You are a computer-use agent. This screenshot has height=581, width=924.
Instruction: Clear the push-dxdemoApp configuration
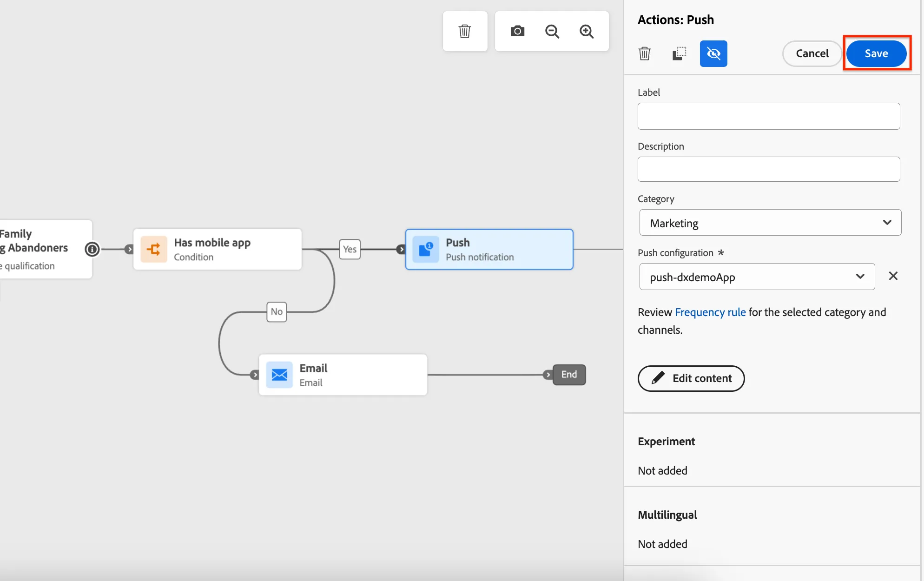click(893, 276)
